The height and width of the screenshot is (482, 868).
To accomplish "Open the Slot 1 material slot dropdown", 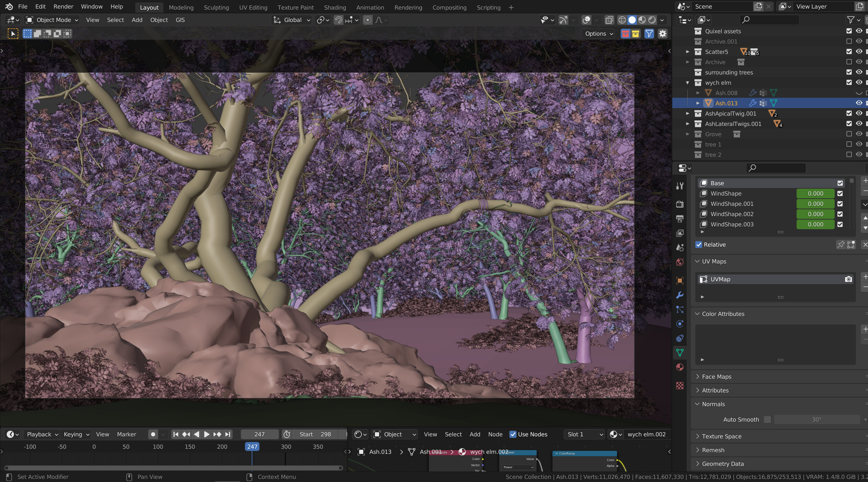I will click(x=584, y=434).
